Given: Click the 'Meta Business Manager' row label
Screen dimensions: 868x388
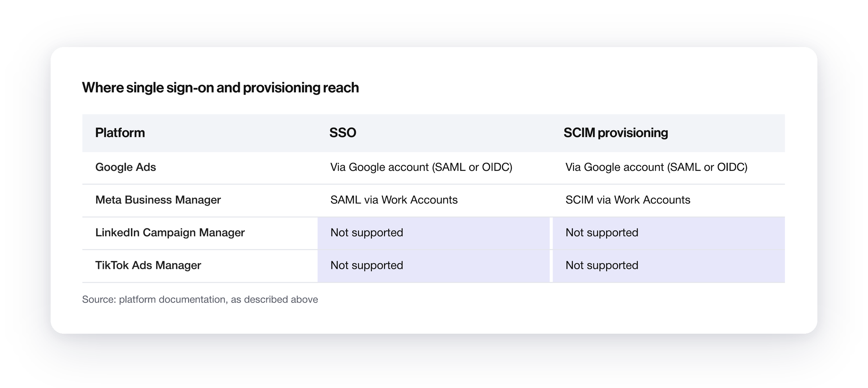Looking at the screenshot, I should point(158,200).
